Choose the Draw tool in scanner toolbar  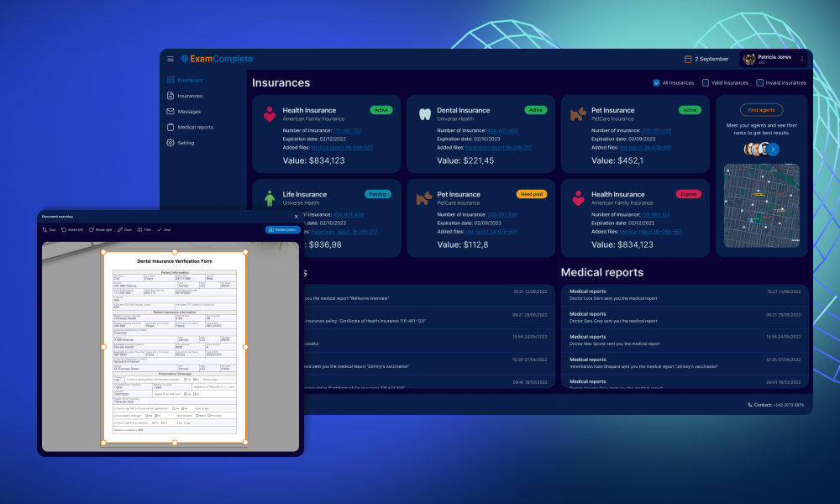124,229
